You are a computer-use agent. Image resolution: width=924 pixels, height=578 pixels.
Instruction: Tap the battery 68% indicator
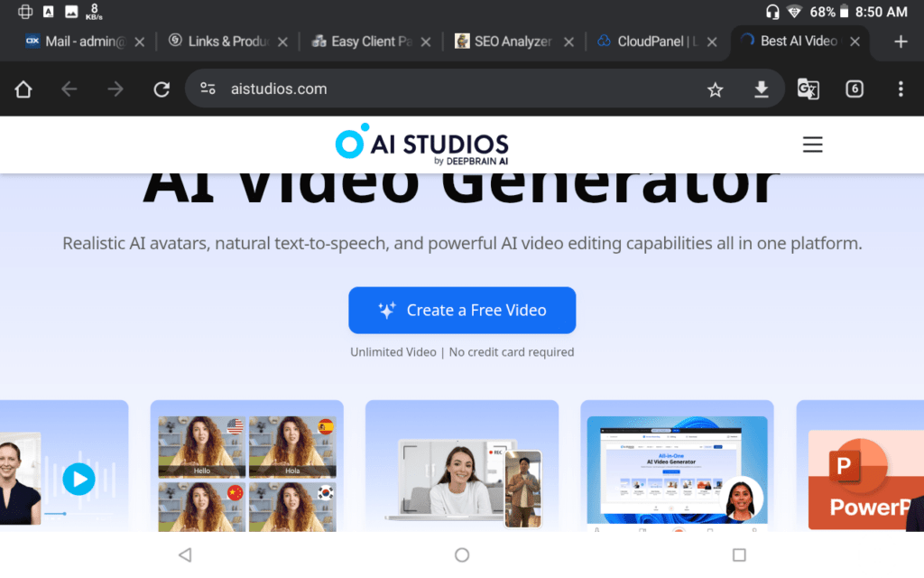pyautogui.click(x=829, y=12)
